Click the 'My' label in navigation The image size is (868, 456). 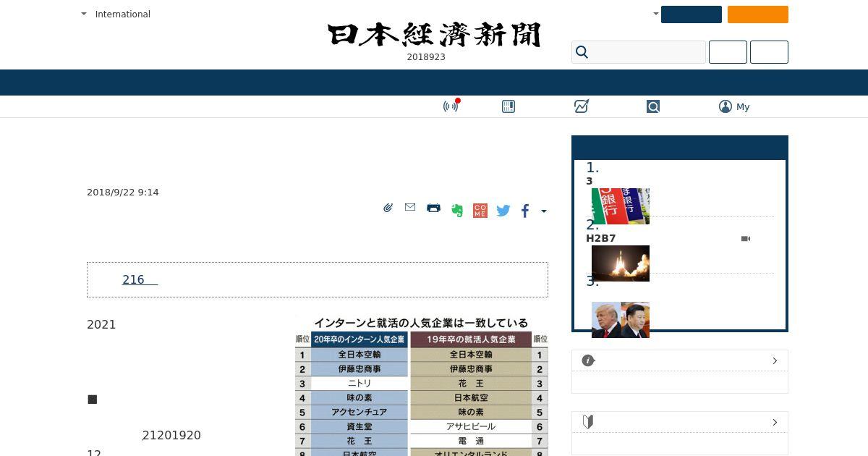pyautogui.click(x=743, y=106)
